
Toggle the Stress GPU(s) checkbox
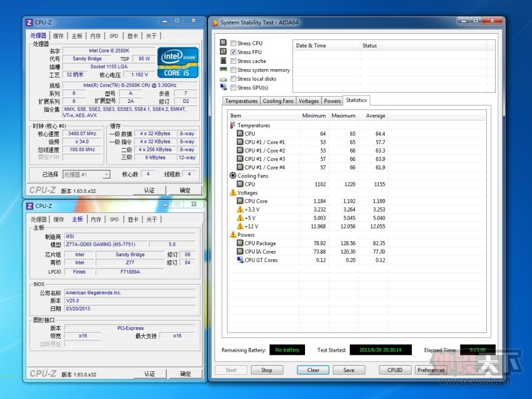[x=233, y=87]
